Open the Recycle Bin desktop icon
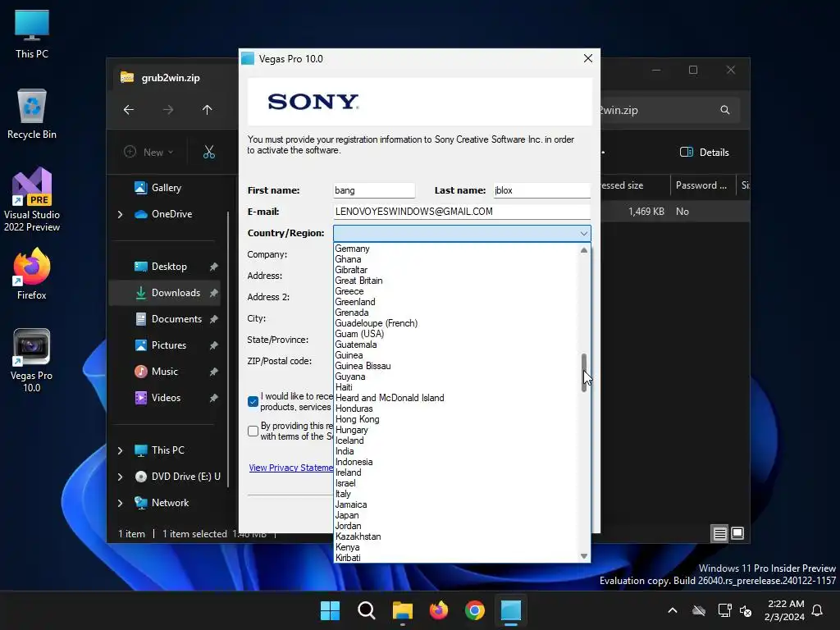The height and width of the screenshot is (630, 840). 32,114
